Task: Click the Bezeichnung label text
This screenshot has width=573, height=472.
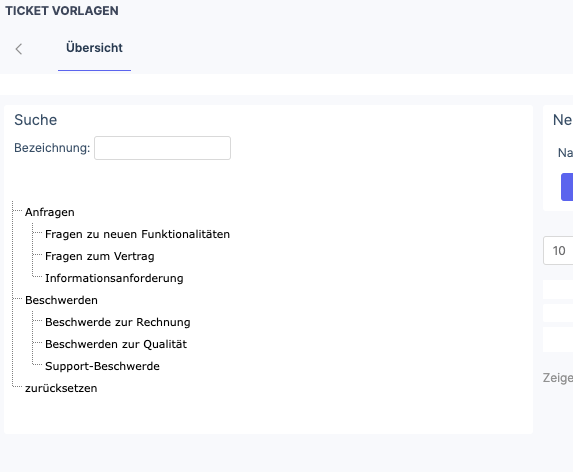Action: point(52,148)
